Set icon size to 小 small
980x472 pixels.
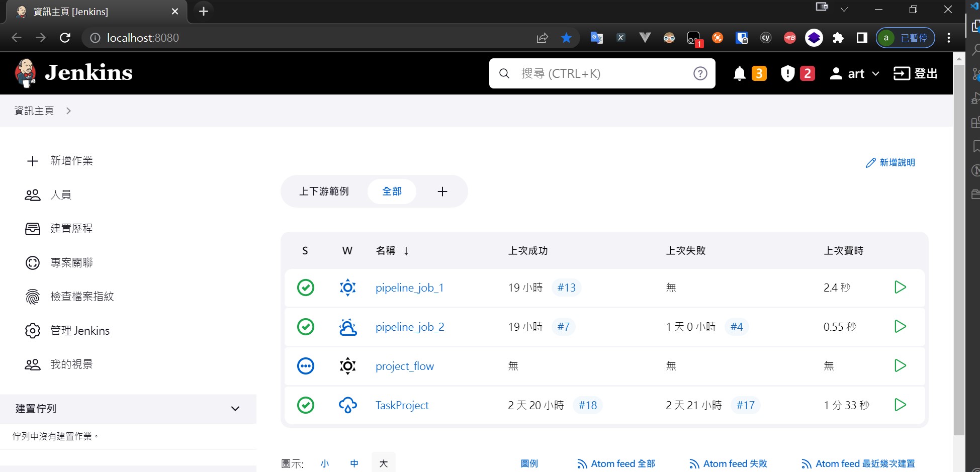click(325, 463)
